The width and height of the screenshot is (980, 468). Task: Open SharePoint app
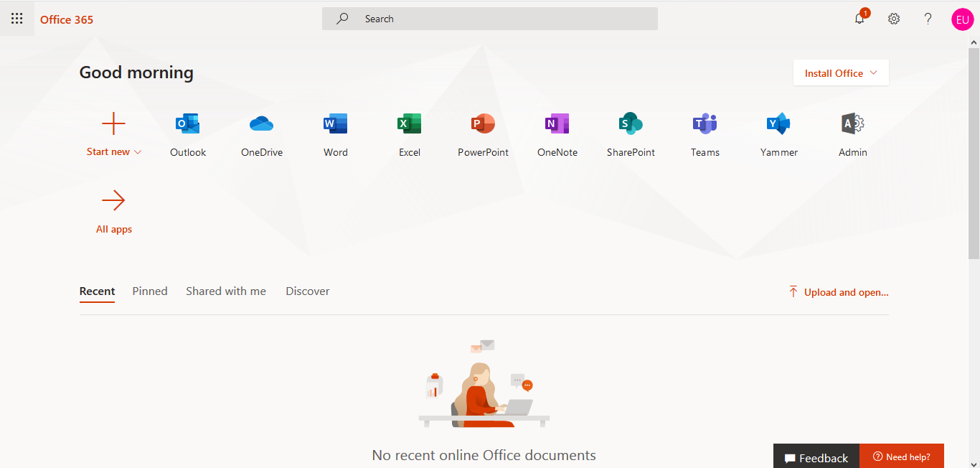(x=631, y=135)
